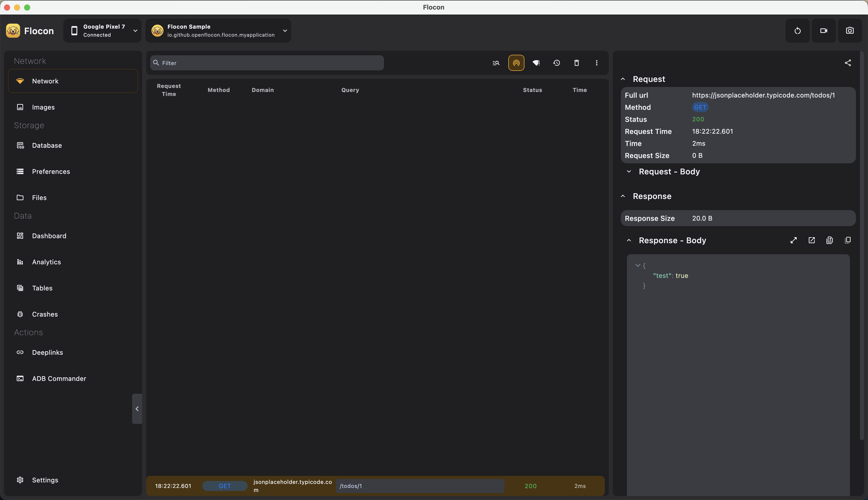Collapse the Response section
This screenshot has height=500, width=868.
click(623, 196)
